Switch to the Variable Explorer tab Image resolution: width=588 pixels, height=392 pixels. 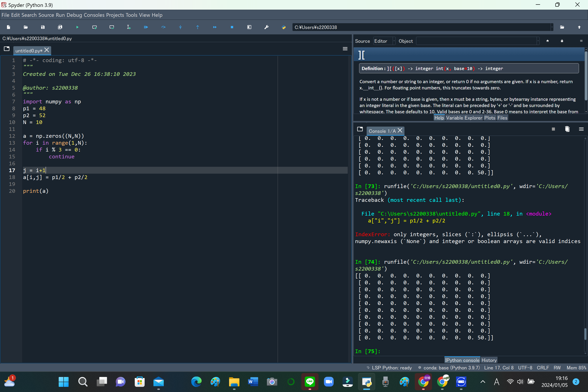point(464,118)
